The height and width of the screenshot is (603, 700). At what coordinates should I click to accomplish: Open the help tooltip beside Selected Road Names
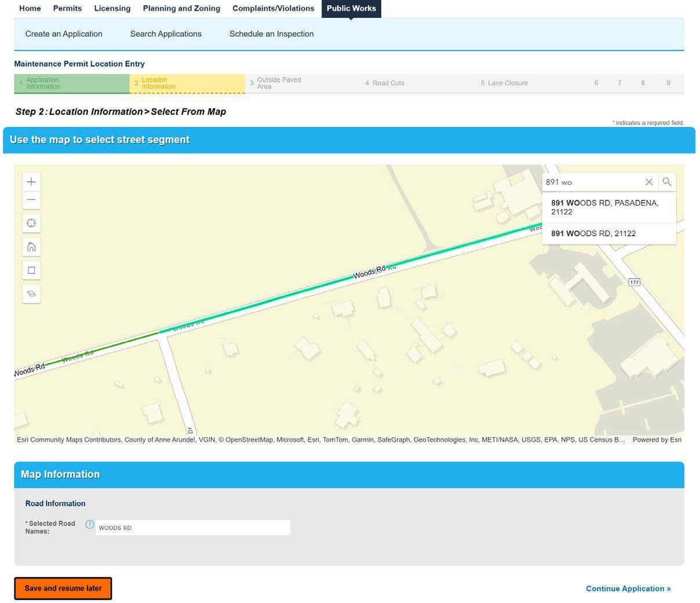(x=89, y=524)
